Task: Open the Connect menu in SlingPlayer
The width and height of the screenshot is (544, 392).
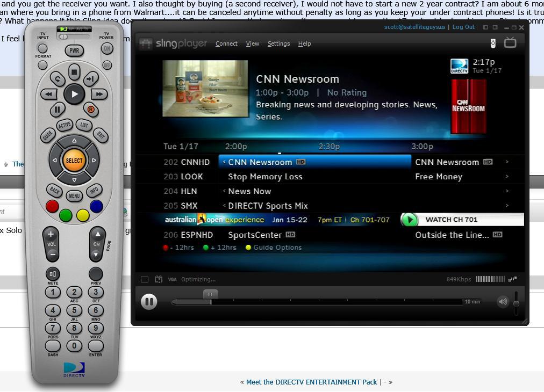Action: 226,43
